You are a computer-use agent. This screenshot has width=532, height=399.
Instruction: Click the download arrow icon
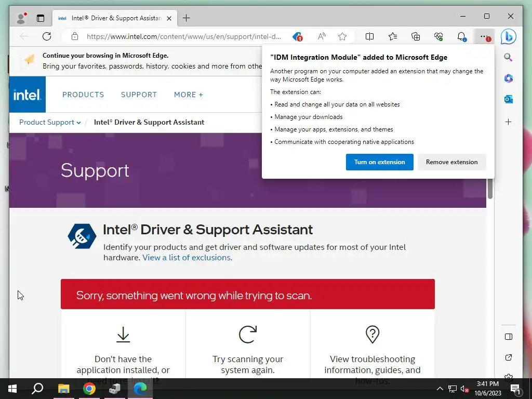pyautogui.click(x=123, y=335)
